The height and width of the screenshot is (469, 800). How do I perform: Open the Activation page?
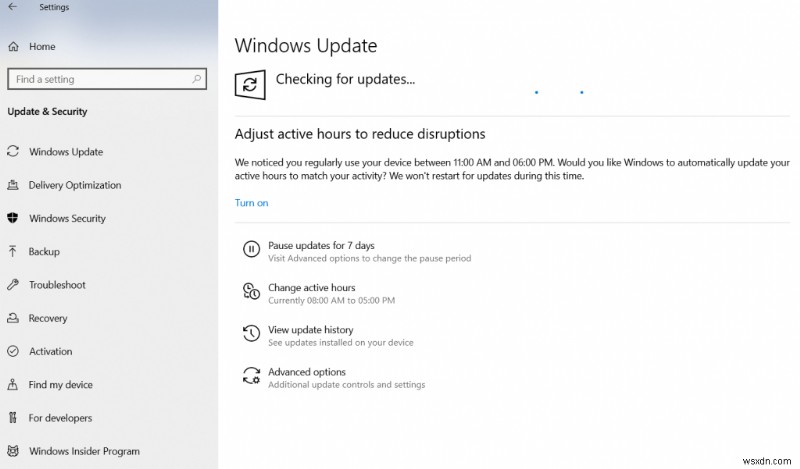point(51,351)
